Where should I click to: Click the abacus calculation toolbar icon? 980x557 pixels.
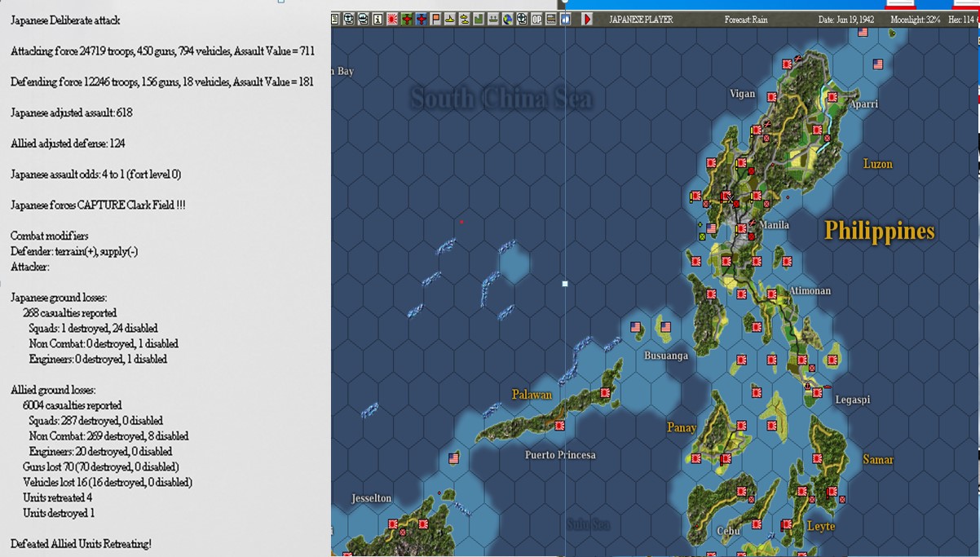pyautogui.click(x=553, y=18)
